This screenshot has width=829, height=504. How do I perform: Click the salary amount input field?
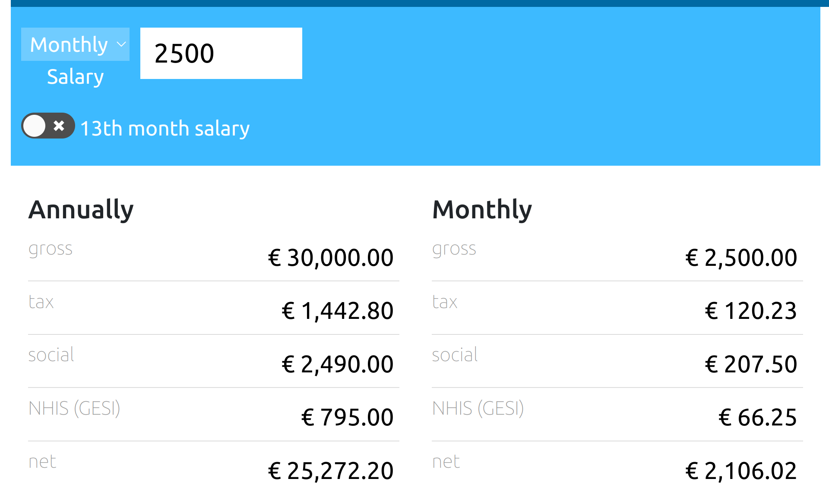(221, 54)
